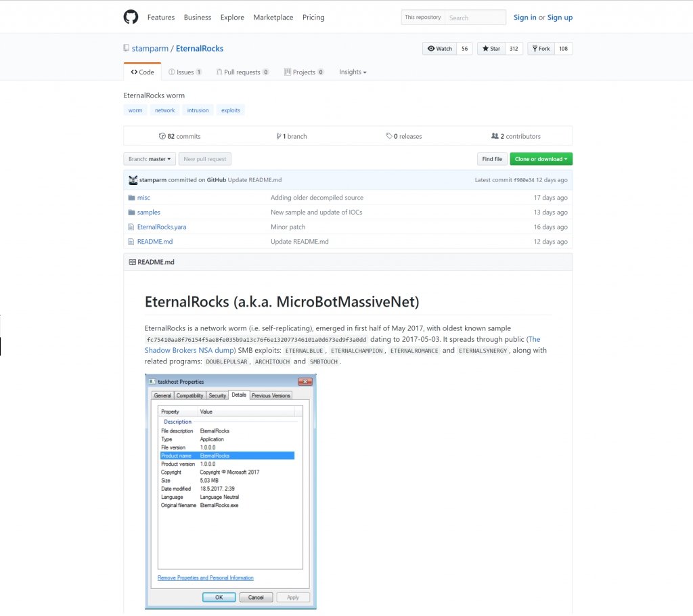The width and height of the screenshot is (693, 616).
Task: Click the repository book icon beside stamparm
Action: tap(127, 48)
